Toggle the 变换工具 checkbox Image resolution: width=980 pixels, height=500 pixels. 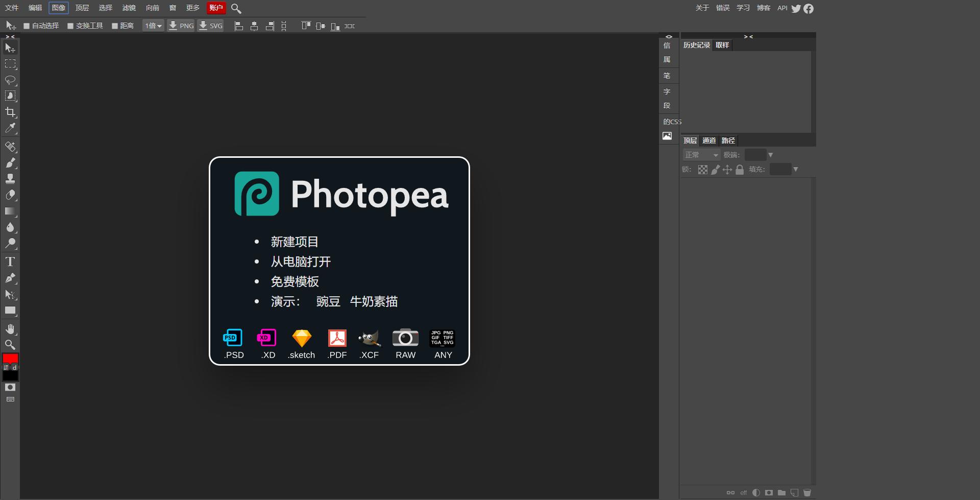pyautogui.click(x=70, y=26)
